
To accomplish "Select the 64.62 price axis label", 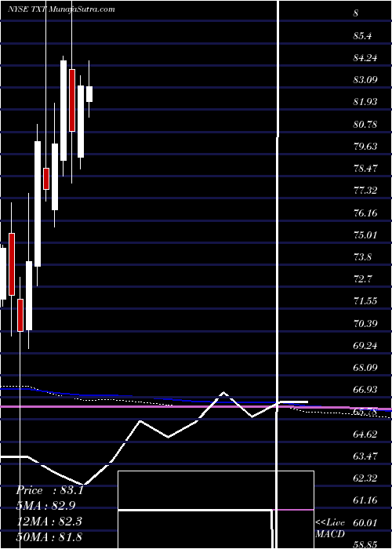I will (x=365, y=434).
